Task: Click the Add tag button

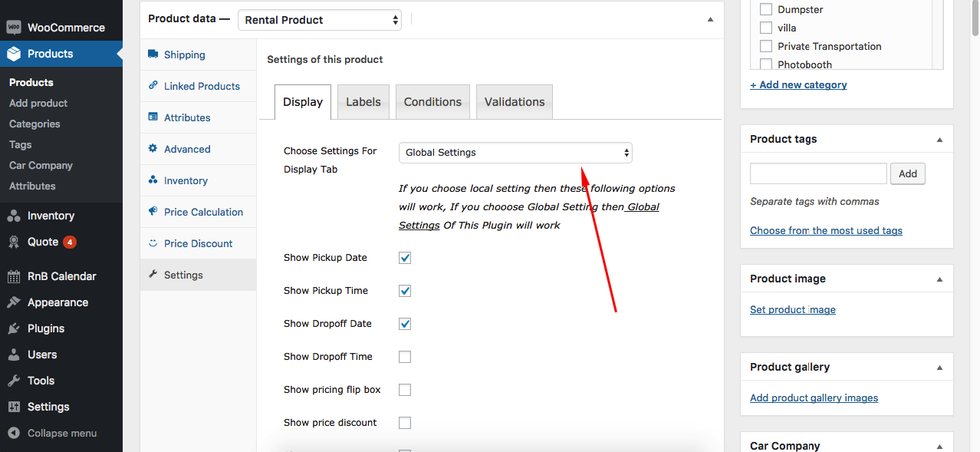Action: coord(907,174)
